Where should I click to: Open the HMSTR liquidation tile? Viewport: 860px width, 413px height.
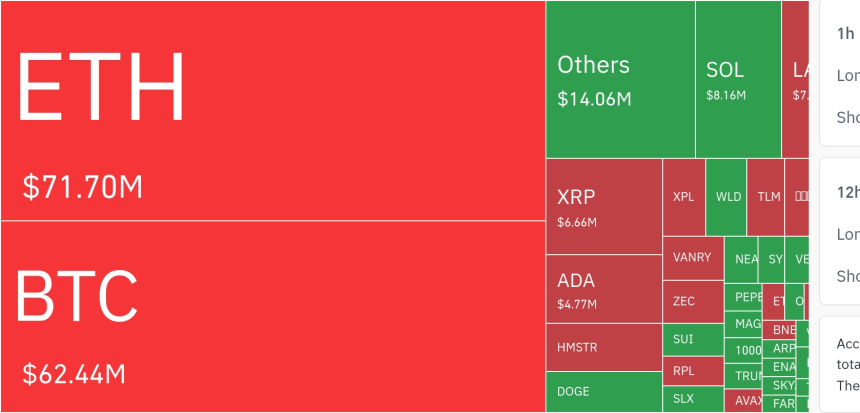604,347
